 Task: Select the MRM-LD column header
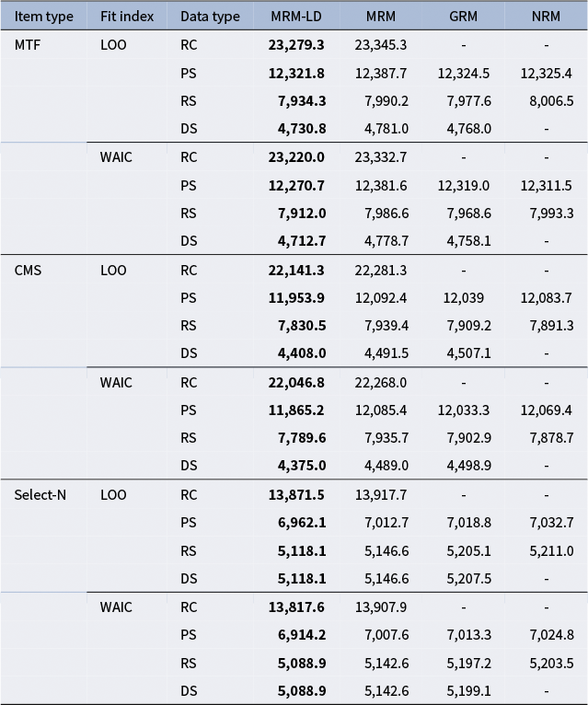pos(295,17)
